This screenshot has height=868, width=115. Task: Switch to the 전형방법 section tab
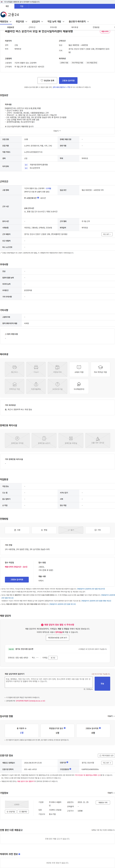[96, 27]
